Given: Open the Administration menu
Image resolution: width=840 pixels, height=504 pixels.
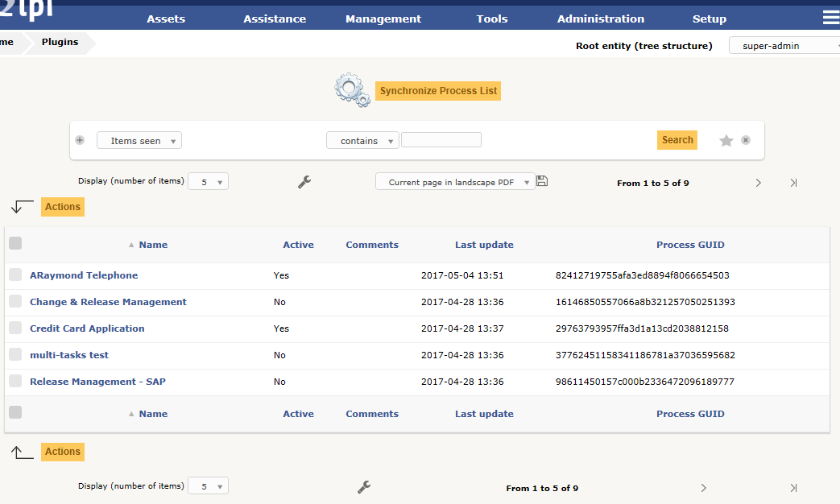Looking at the screenshot, I should (600, 19).
